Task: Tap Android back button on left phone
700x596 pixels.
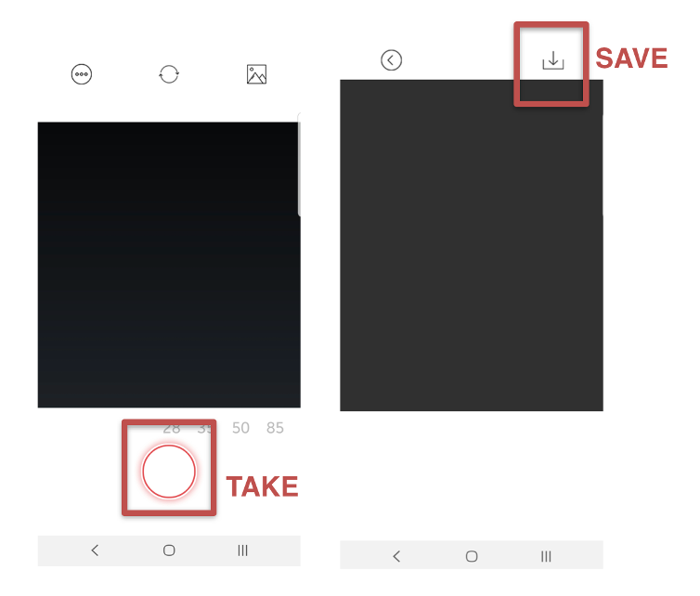Action: click(x=95, y=550)
